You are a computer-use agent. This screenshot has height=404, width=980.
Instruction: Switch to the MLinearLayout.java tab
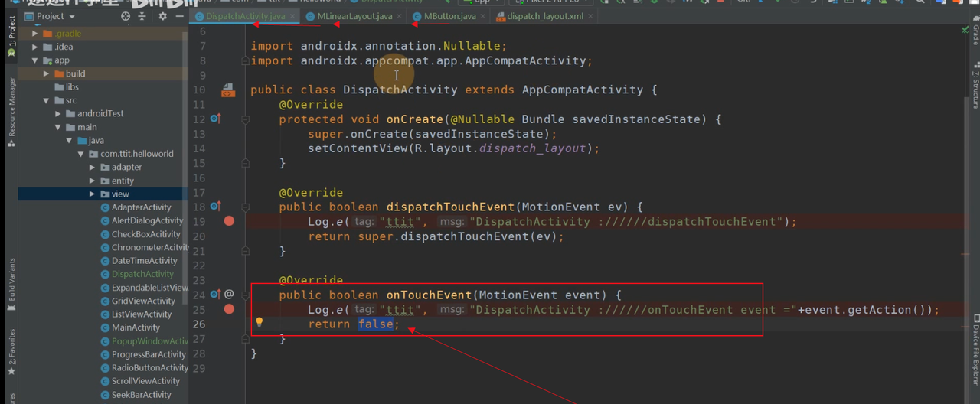click(354, 16)
